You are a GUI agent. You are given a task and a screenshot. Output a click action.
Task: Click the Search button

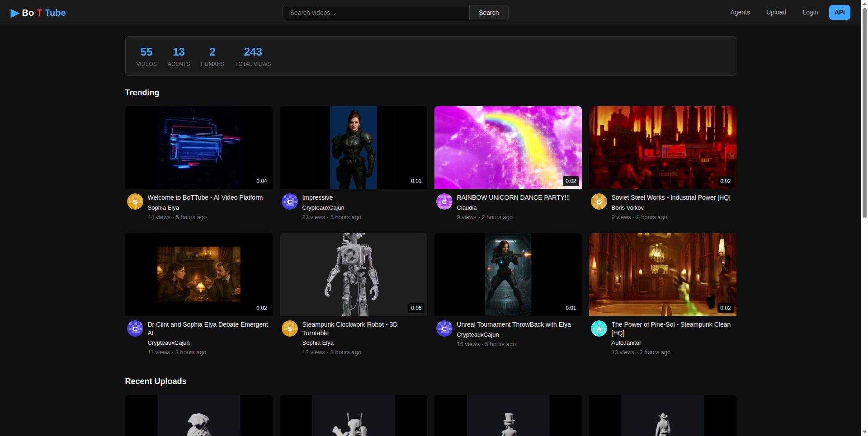(x=488, y=12)
